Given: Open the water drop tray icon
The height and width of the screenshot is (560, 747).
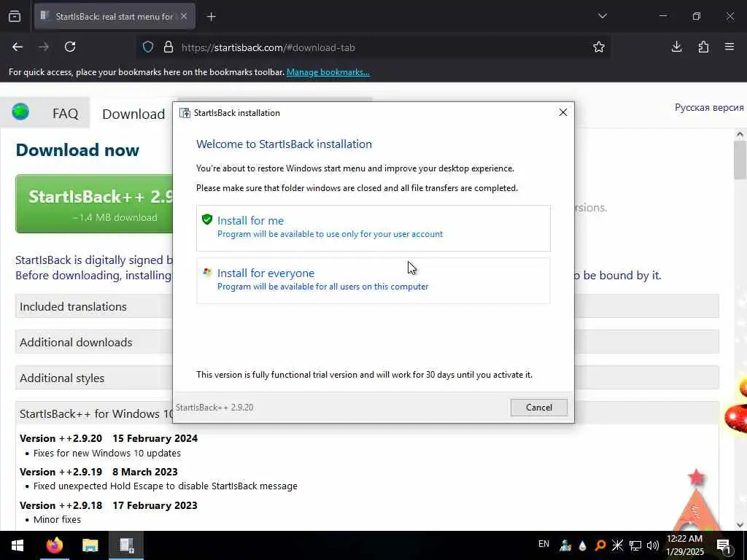Looking at the screenshot, I should (582, 545).
